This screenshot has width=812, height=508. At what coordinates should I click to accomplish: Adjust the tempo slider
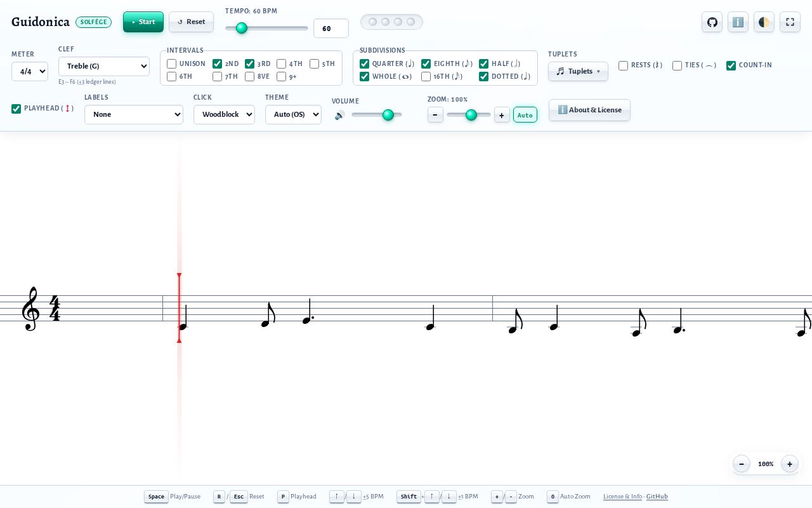266,28
